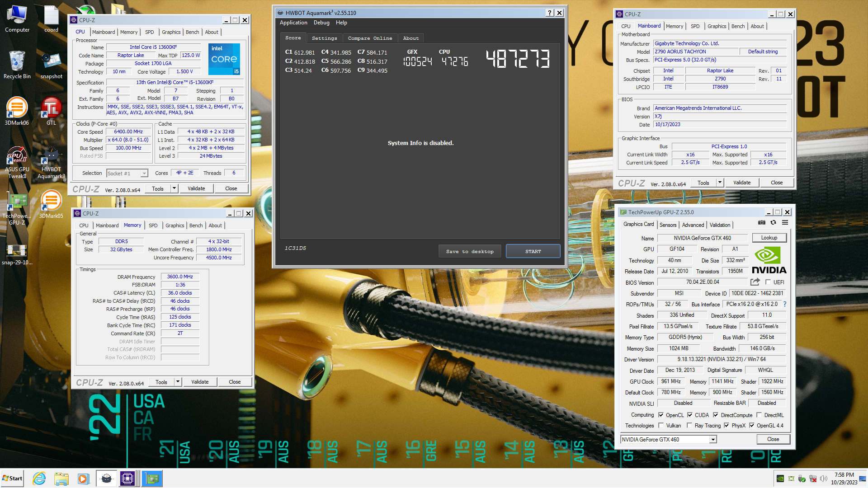
Task: Switch to Sensors tab in GPU-Z
Action: point(668,225)
